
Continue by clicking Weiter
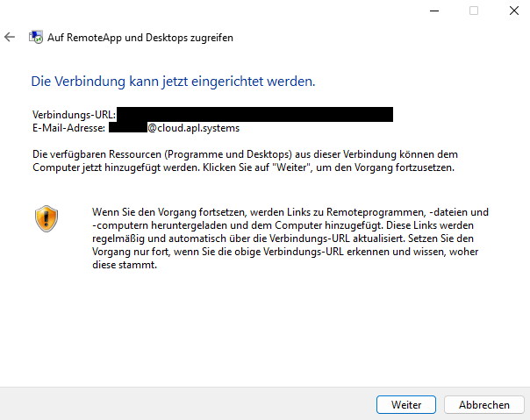pyautogui.click(x=406, y=404)
